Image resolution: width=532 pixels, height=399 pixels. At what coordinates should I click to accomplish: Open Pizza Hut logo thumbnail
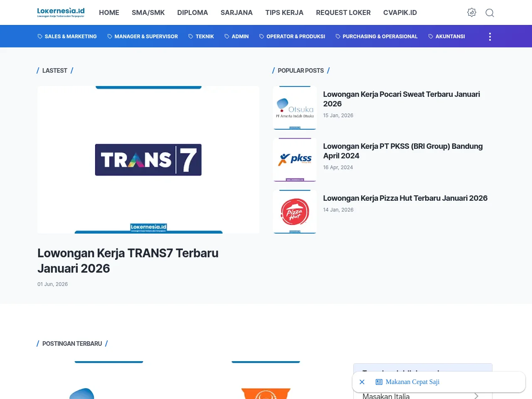pos(295,212)
